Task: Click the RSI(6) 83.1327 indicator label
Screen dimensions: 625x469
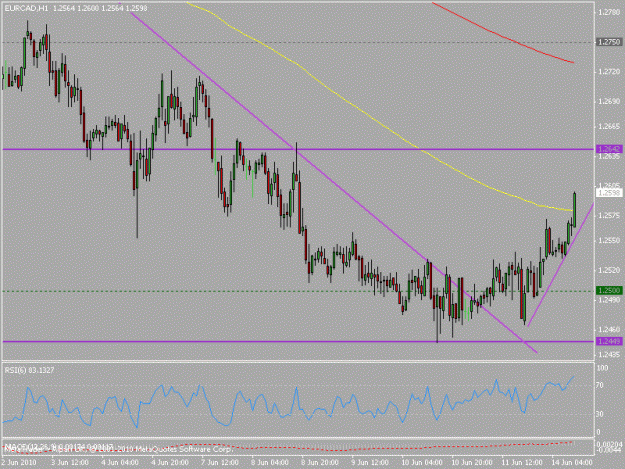Action: tap(29, 370)
